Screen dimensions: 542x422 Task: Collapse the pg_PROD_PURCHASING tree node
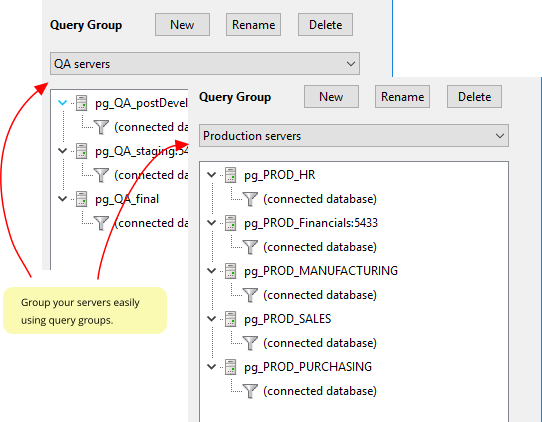211,367
